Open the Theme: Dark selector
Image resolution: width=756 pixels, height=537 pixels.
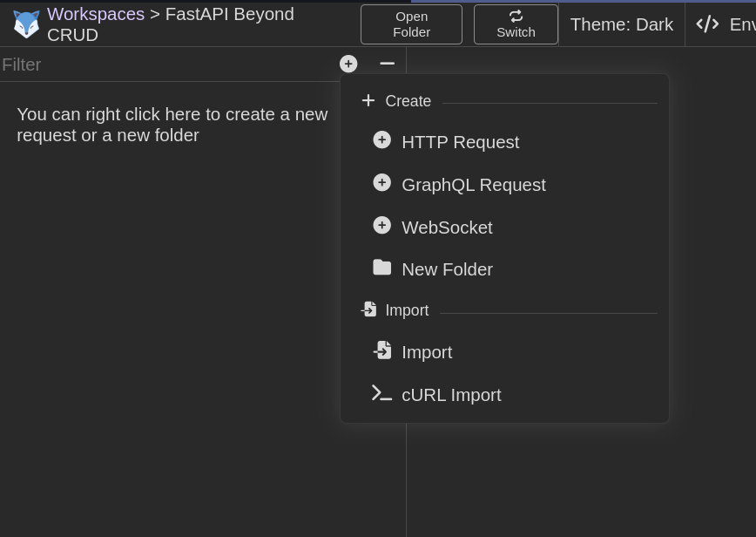(x=622, y=24)
